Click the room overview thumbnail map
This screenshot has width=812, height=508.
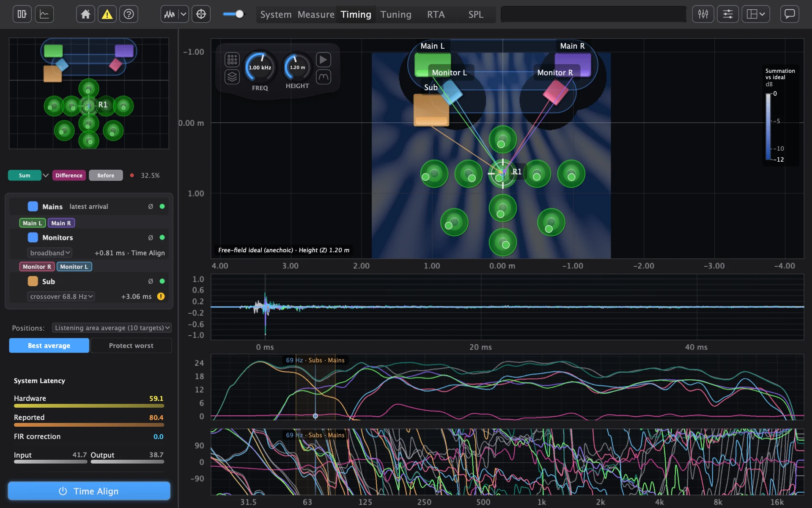point(89,93)
